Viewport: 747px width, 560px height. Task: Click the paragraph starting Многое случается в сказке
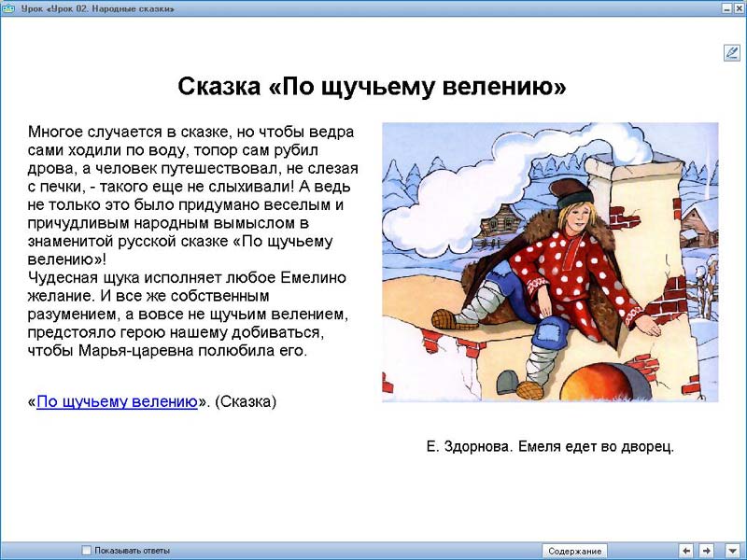click(x=193, y=195)
